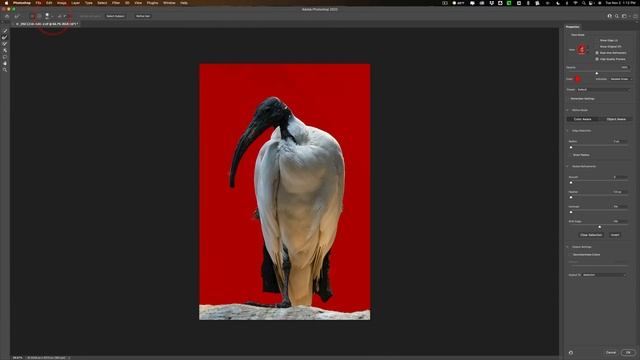Select the Brush tool in left toolbar
This screenshot has height=360, width=640.
[5, 44]
